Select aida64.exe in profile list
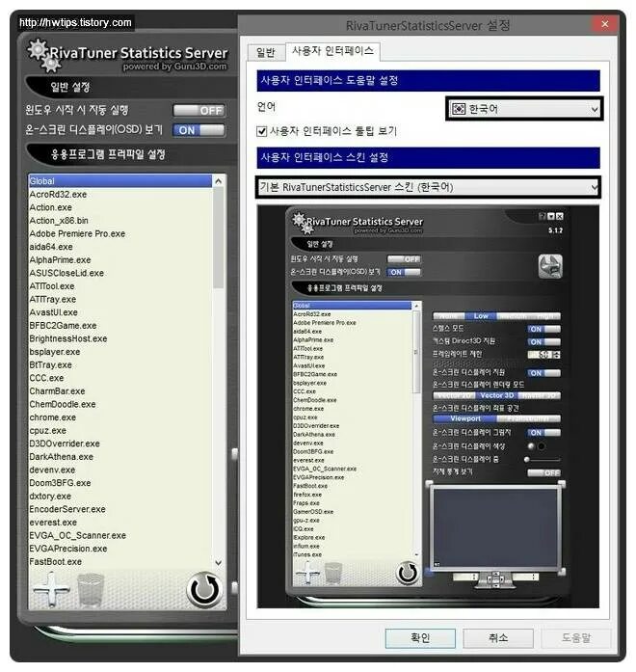 click(x=119, y=247)
